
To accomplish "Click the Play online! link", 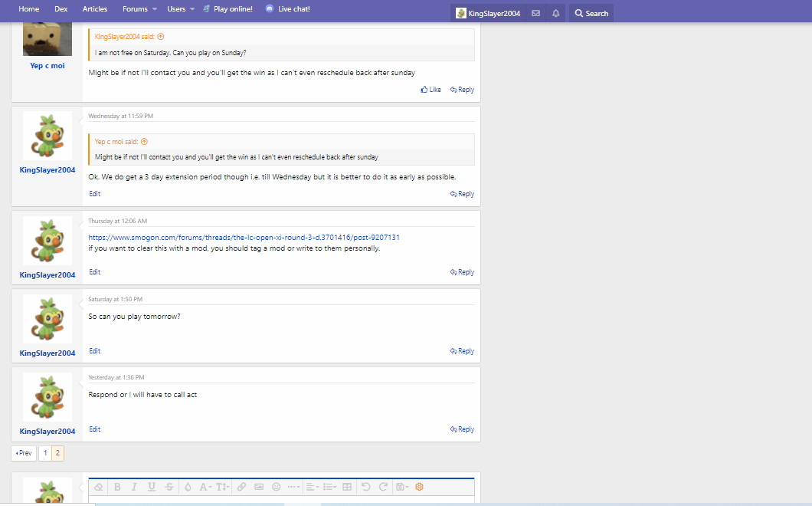I will [x=228, y=8].
